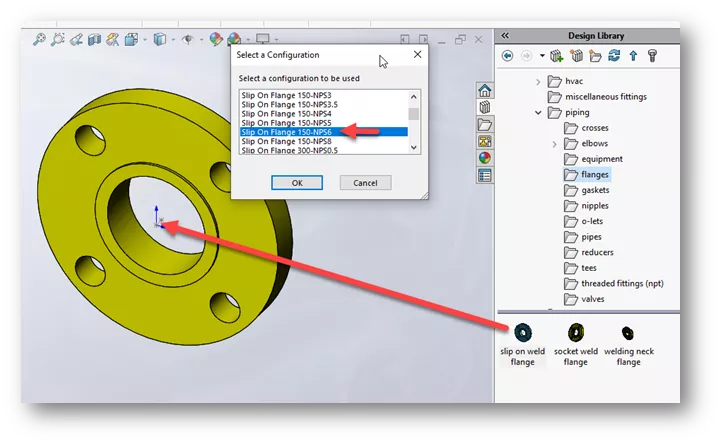Screen dimensions: 722x445
Task: Click OK in Select a Configuration dialog
Action: (297, 183)
